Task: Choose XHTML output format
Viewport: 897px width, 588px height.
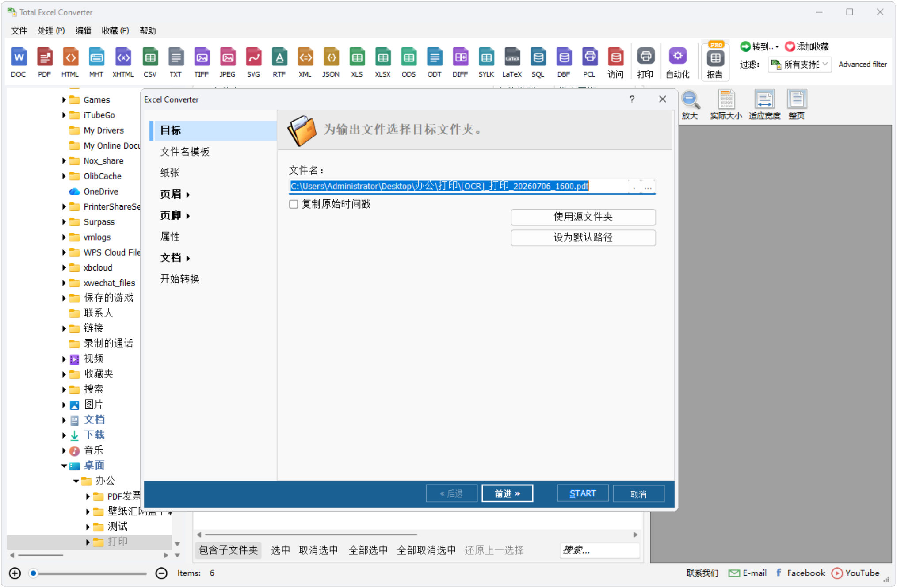Action: pos(123,62)
